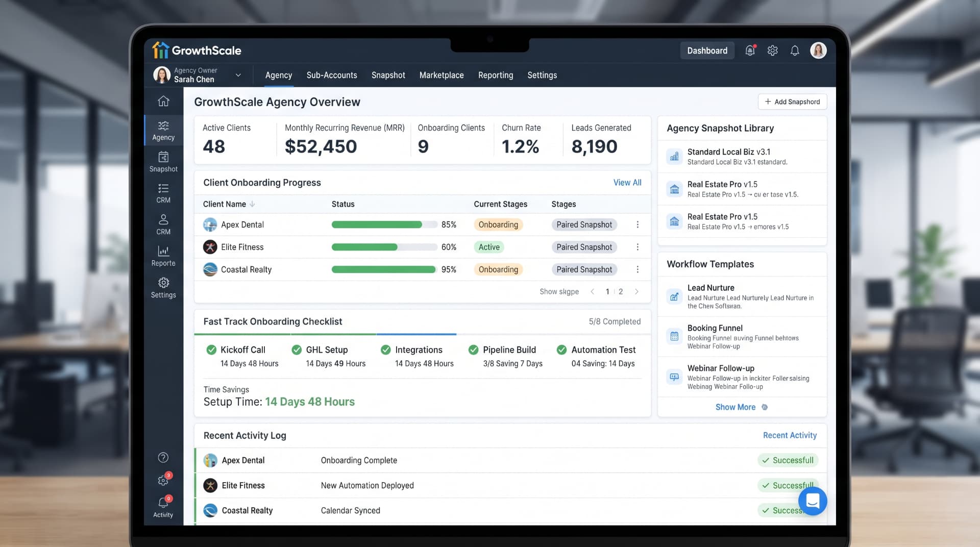Open the chat widget bubble
980x547 pixels.
813,501
